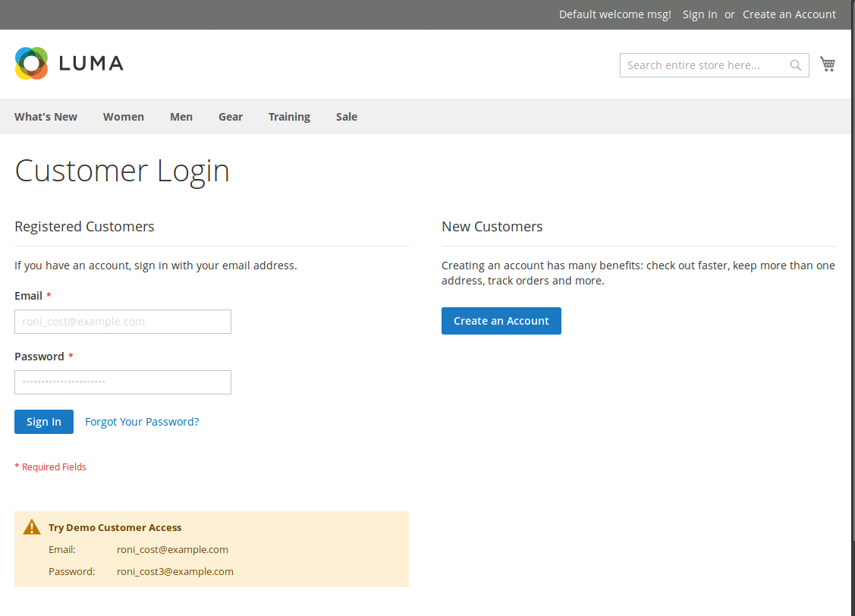The width and height of the screenshot is (855, 616).
Task: Select the Men navigation item
Action: (181, 117)
